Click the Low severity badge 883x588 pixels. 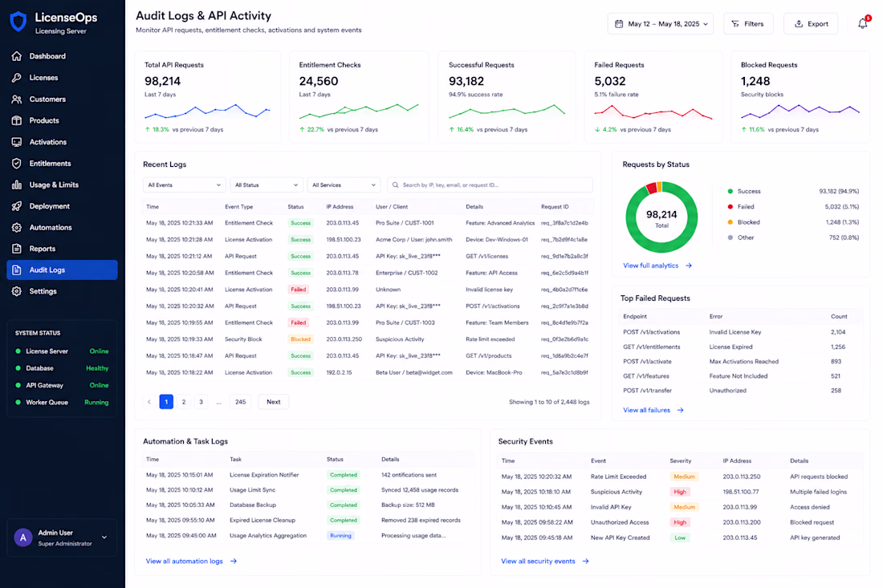680,538
